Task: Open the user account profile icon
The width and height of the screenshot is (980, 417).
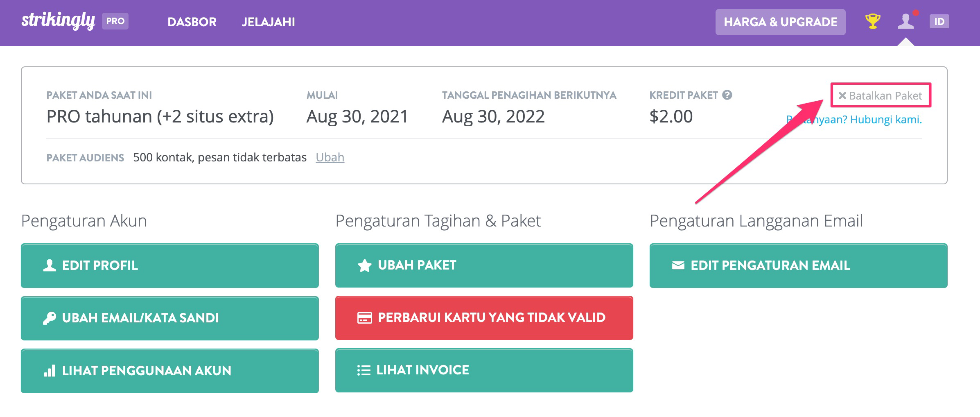Action: pyautogui.click(x=906, y=21)
